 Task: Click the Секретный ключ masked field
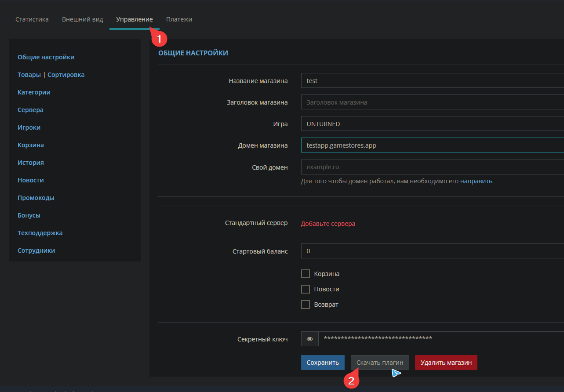point(441,339)
